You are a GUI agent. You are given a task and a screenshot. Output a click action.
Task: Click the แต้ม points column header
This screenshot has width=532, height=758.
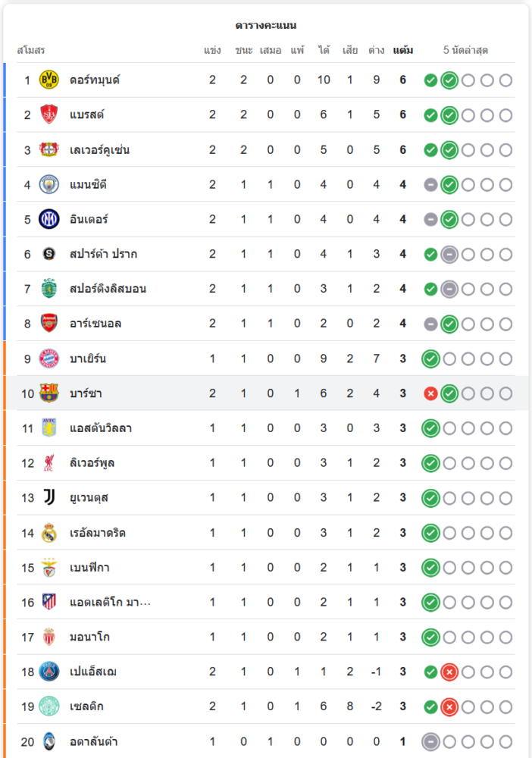point(403,51)
